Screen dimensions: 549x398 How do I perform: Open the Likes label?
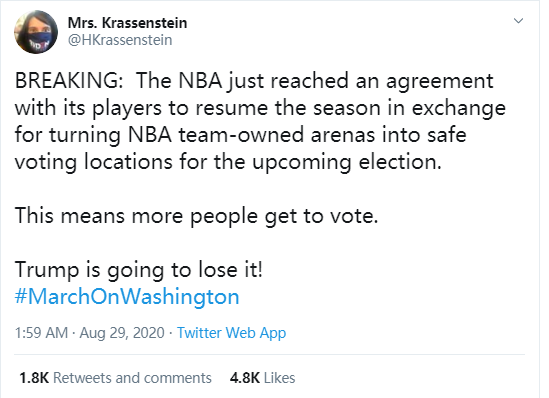(279, 378)
